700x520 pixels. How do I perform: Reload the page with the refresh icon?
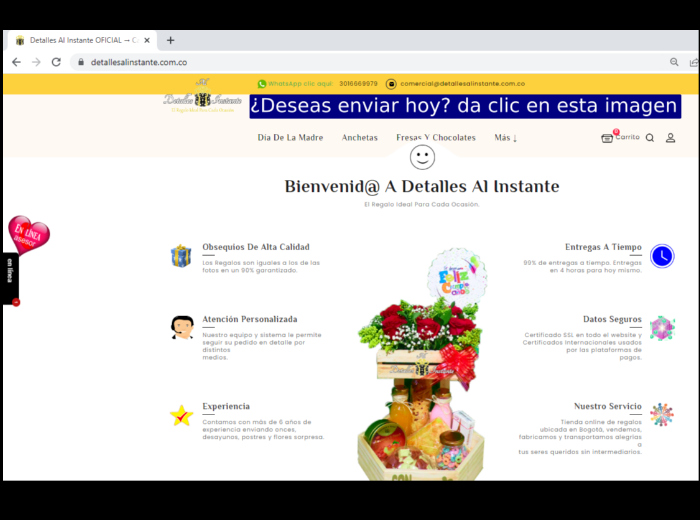tap(56, 62)
